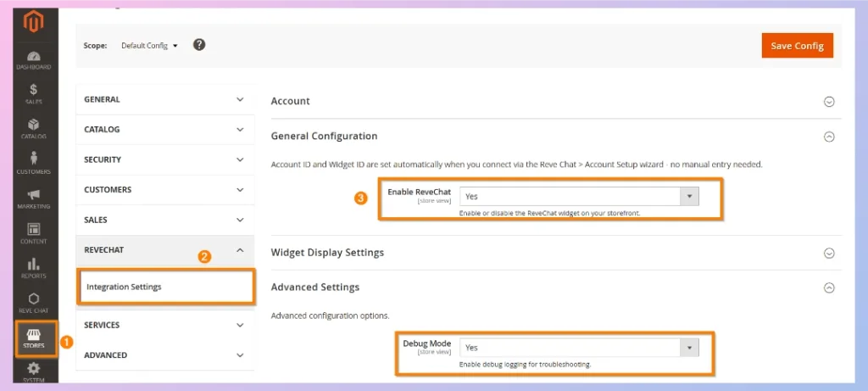Expand the GENERAL config section
Image resolution: width=868 pixels, height=391 pixels.
click(x=165, y=100)
